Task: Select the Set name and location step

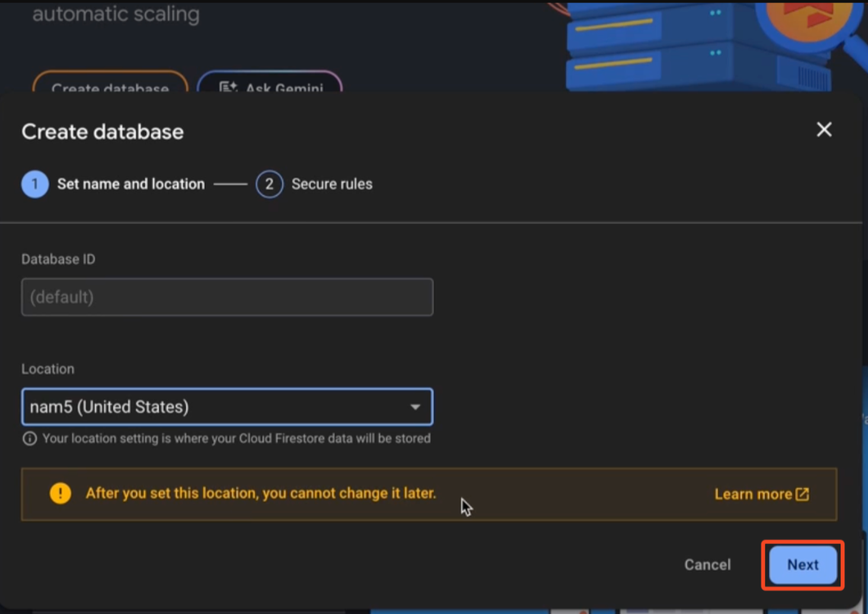Action: (x=131, y=184)
